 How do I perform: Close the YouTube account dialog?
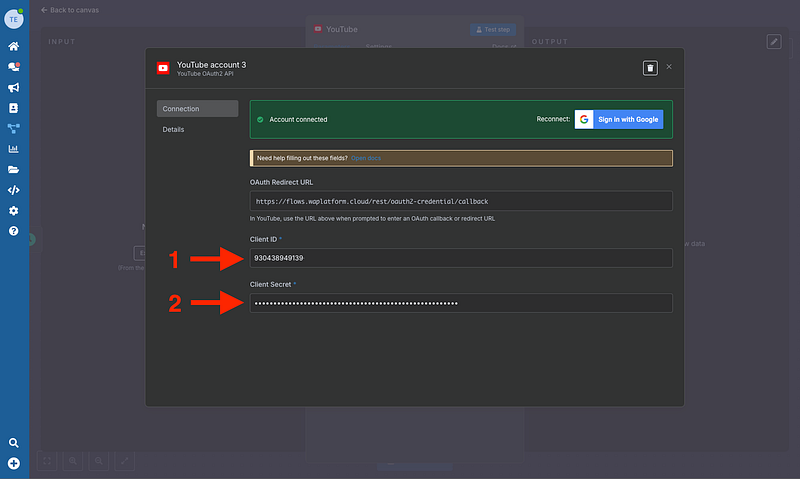[669, 67]
